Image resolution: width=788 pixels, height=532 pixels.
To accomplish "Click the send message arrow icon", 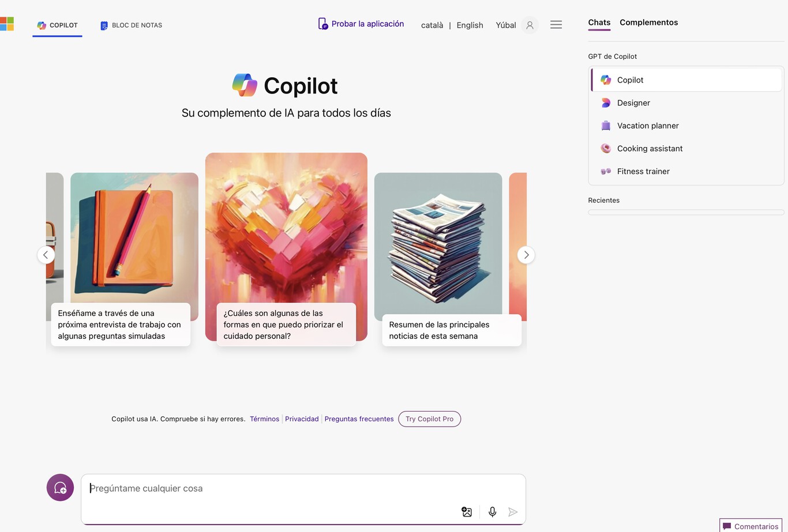I will [x=513, y=512].
